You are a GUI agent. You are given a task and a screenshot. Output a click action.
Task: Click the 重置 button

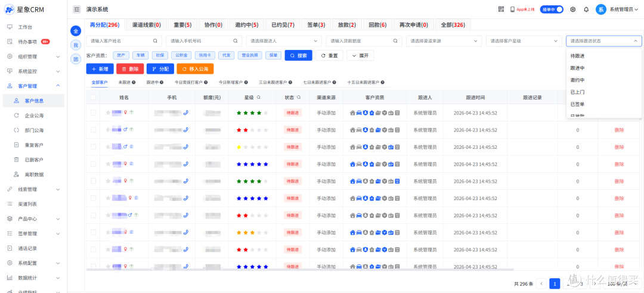coord(329,55)
